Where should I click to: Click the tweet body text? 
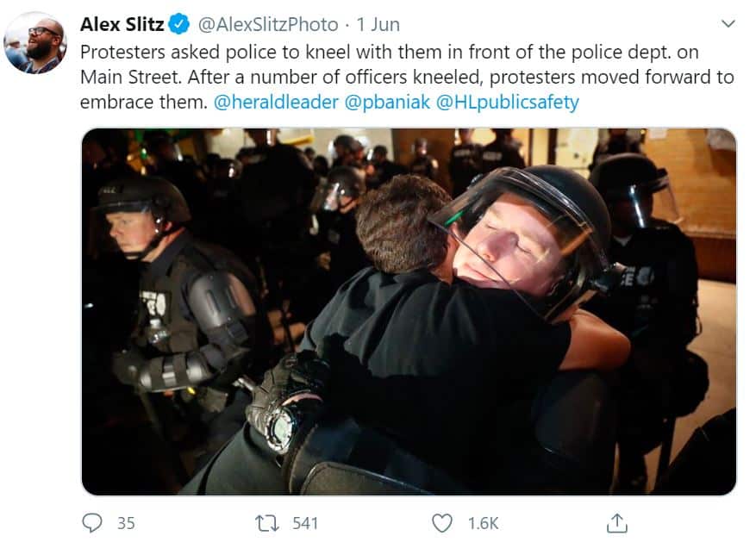(407, 77)
